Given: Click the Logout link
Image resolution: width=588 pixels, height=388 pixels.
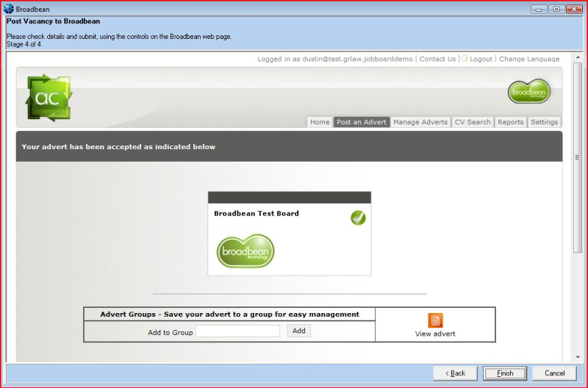Looking at the screenshot, I should (481, 59).
